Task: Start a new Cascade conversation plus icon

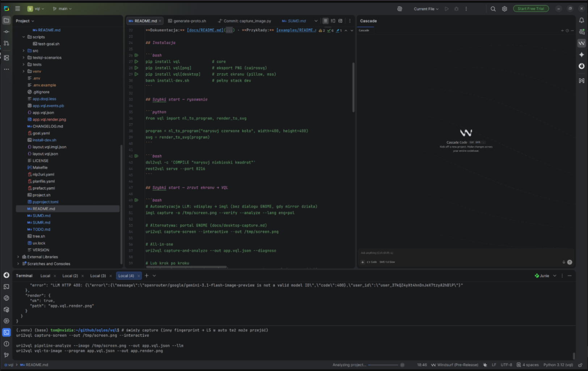Action: tap(562, 31)
